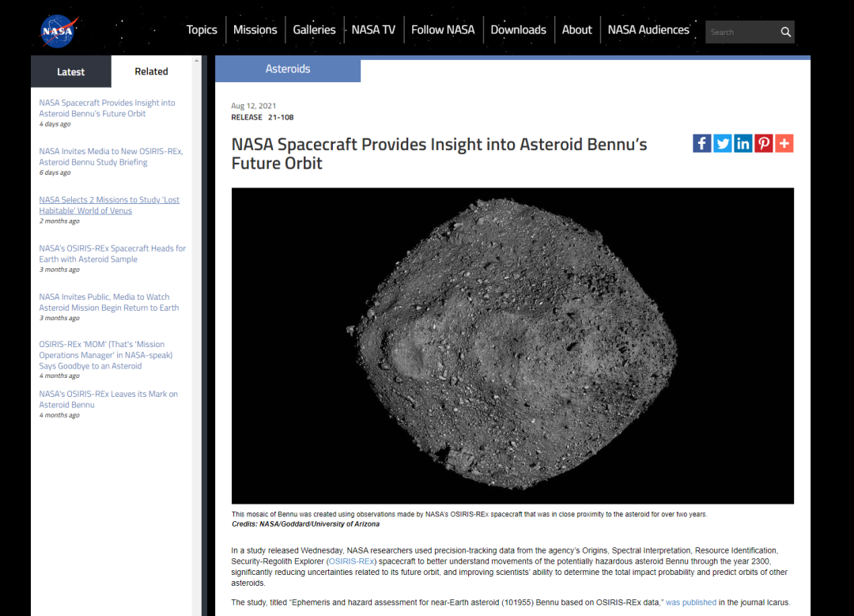The image size is (854, 616).
Task: Select the Galleries menu item
Action: pos(314,30)
